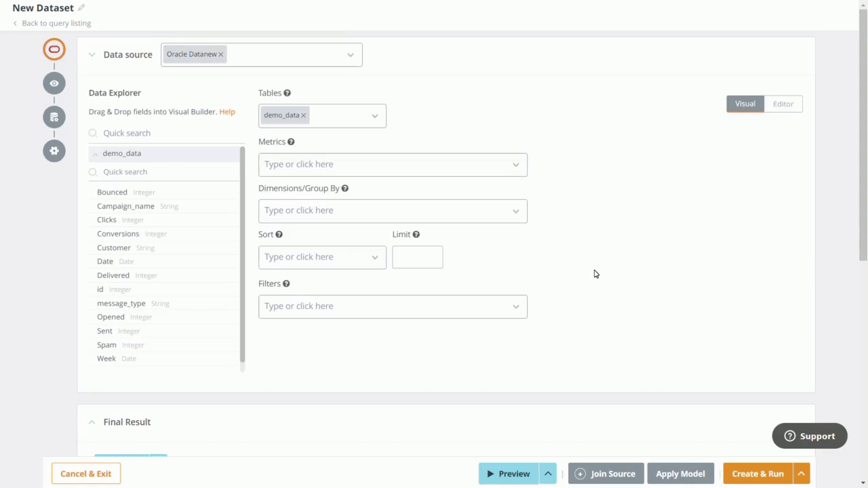Image resolution: width=868 pixels, height=488 pixels.
Task: Open the Support help bubble
Action: 809,436
